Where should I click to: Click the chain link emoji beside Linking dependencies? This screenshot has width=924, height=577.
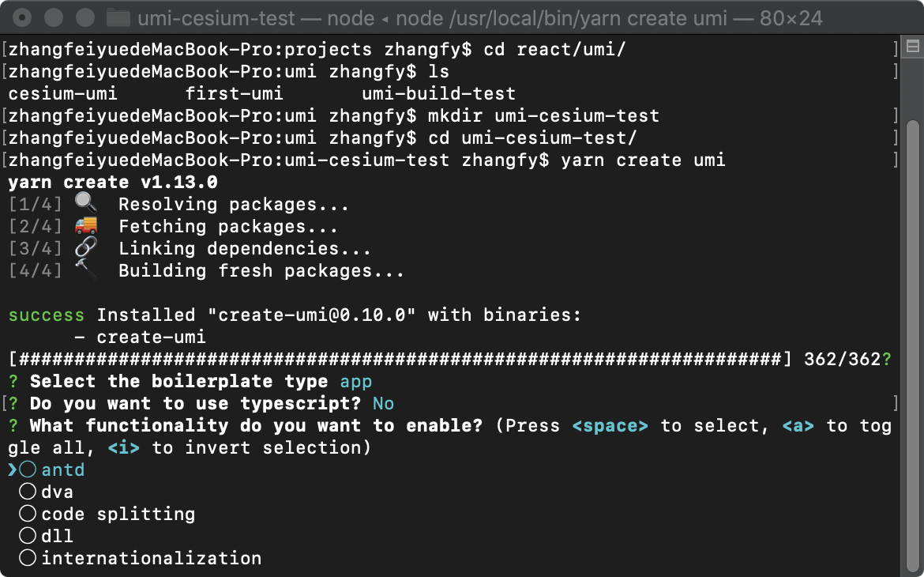pyautogui.click(x=85, y=249)
